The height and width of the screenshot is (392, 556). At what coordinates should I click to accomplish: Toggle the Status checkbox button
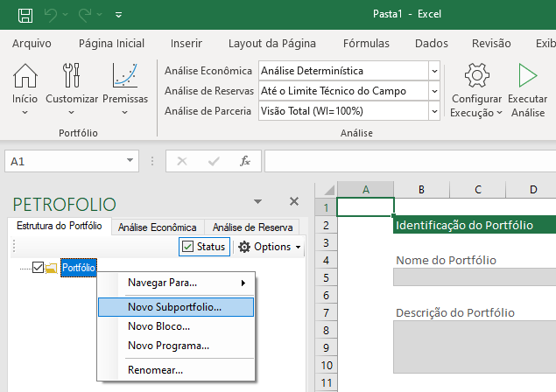point(204,247)
